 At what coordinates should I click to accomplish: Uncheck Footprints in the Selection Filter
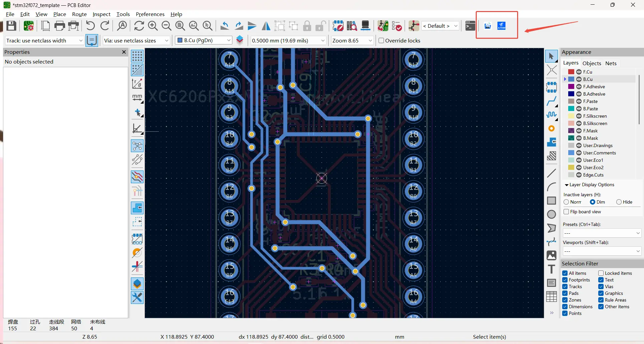pos(565,280)
